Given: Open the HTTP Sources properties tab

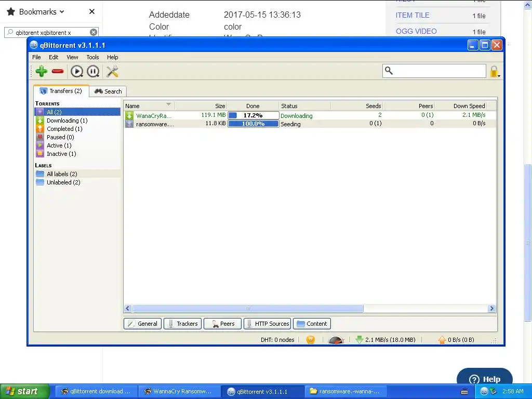Looking at the screenshot, I should point(268,324).
